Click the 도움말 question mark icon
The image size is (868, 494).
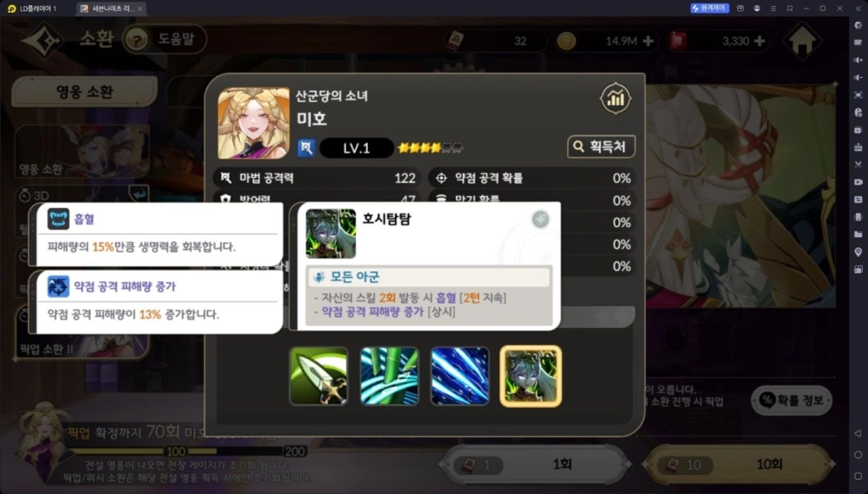[x=136, y=39]
